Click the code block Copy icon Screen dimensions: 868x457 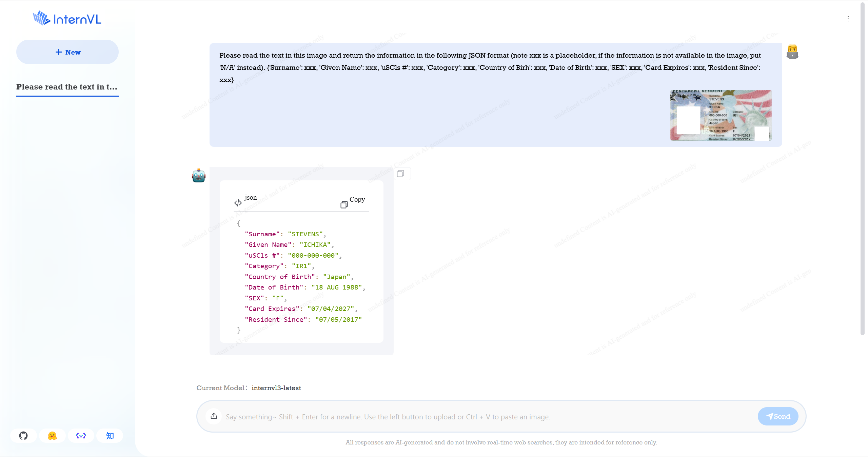point(344,204)
